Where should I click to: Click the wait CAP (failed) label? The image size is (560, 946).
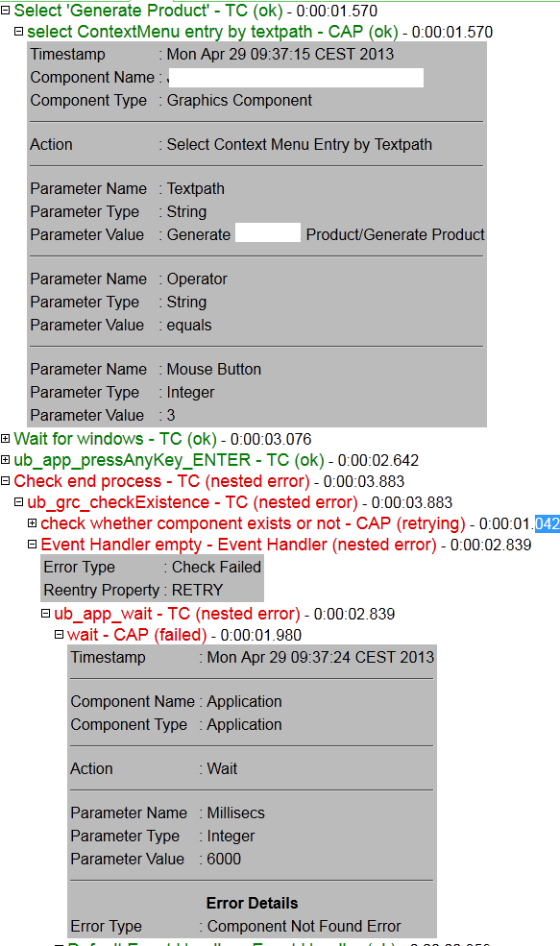point(137,635)
